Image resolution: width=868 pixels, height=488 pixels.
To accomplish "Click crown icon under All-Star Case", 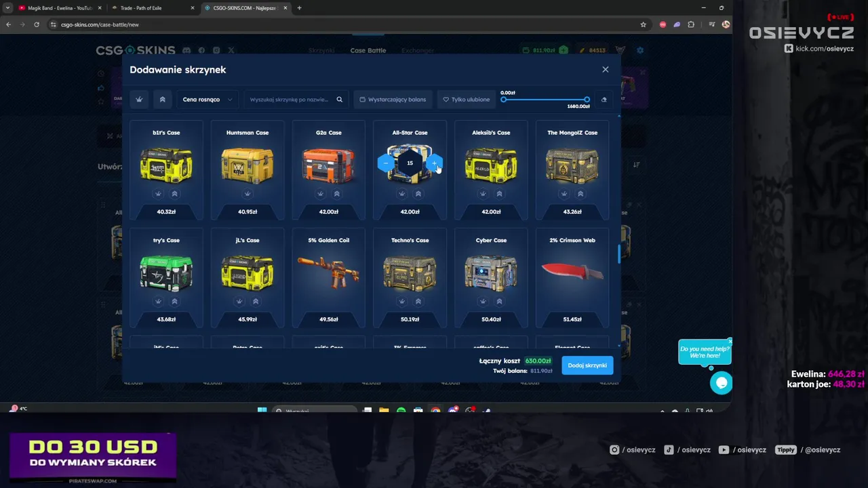I will tap(401, 194).
